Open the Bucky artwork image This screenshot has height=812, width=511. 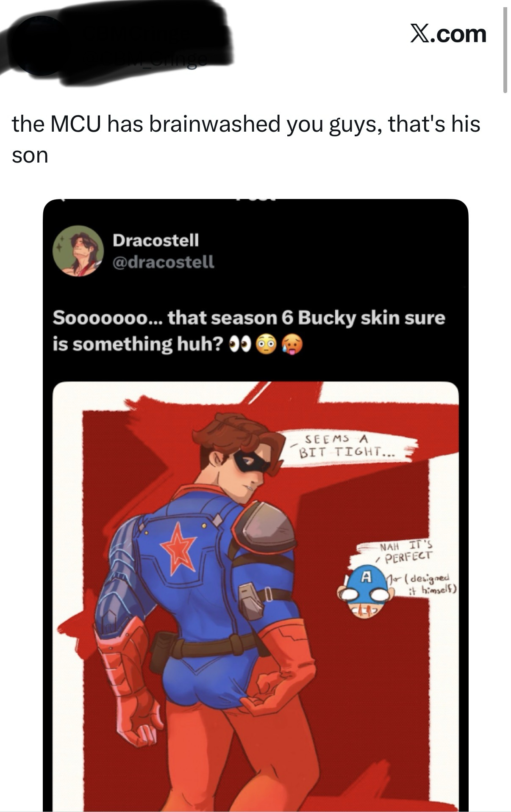point(255,593)
